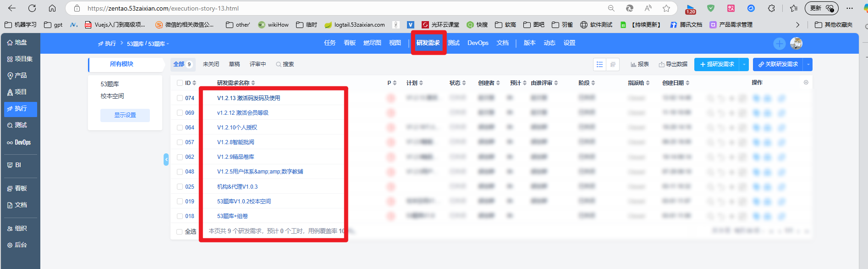This screenshot has height=269, width=868.
Task: Tick the header ID checkbox
Action: coord(180,83)
